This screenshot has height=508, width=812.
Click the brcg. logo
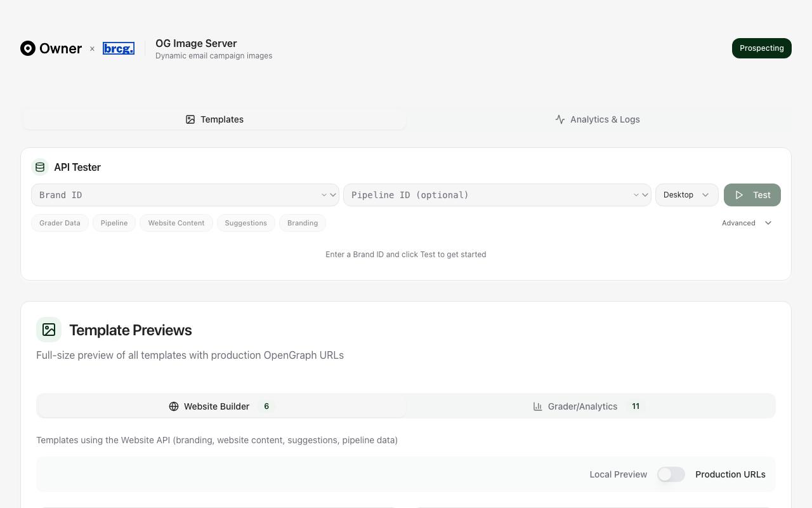point(119,48)
